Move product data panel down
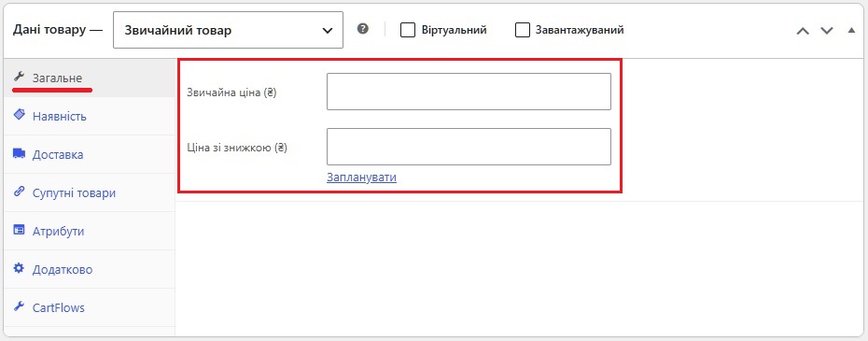Screen dimensions: 868x341 point(827,31)
